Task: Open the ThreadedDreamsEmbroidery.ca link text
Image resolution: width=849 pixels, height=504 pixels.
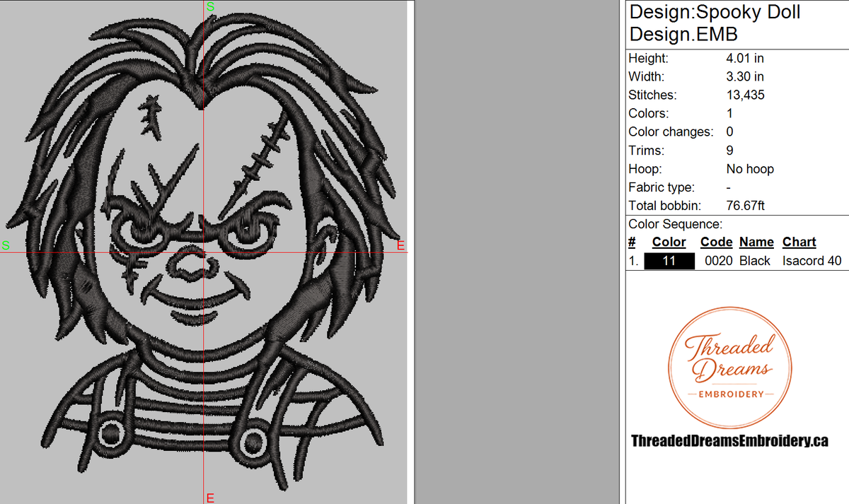Action: click(x=729, y=441)
